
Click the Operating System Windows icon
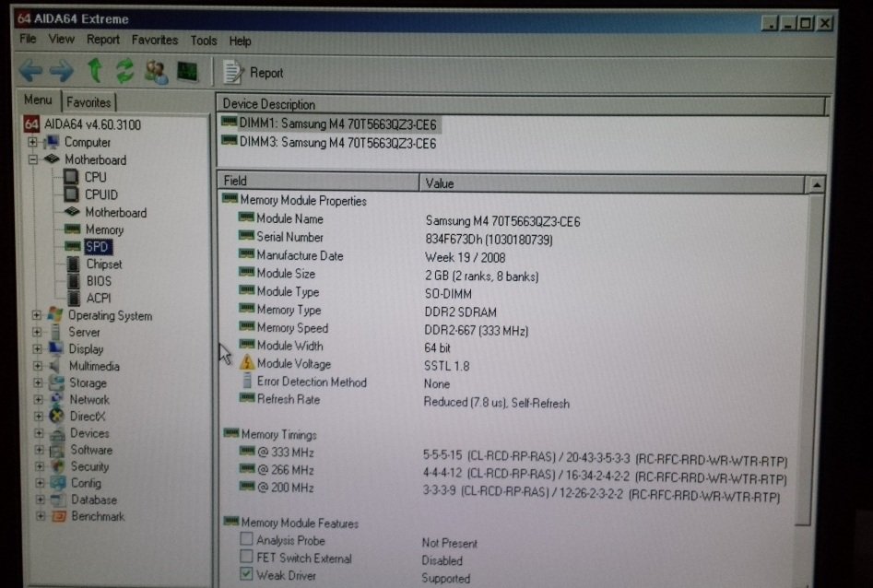tap(54, 314)
